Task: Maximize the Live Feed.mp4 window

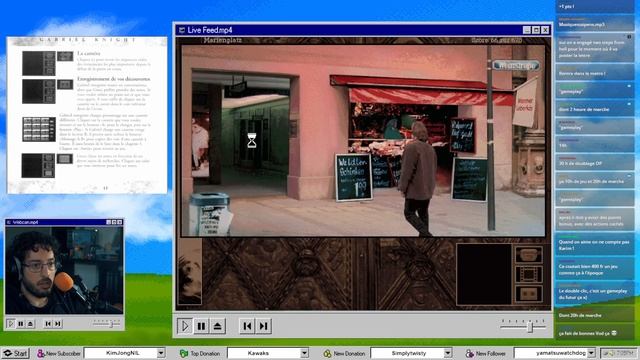Action: point(536,30)
